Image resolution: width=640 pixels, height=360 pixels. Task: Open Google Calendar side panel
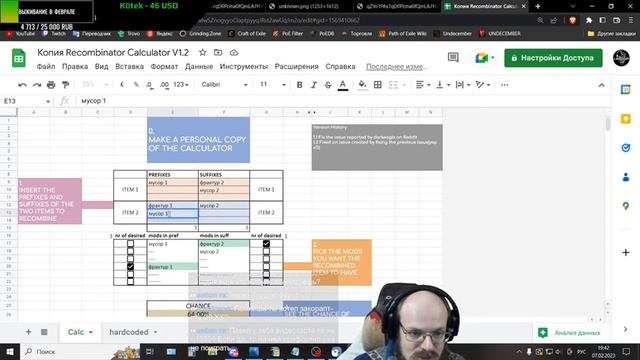coord(625,89)
